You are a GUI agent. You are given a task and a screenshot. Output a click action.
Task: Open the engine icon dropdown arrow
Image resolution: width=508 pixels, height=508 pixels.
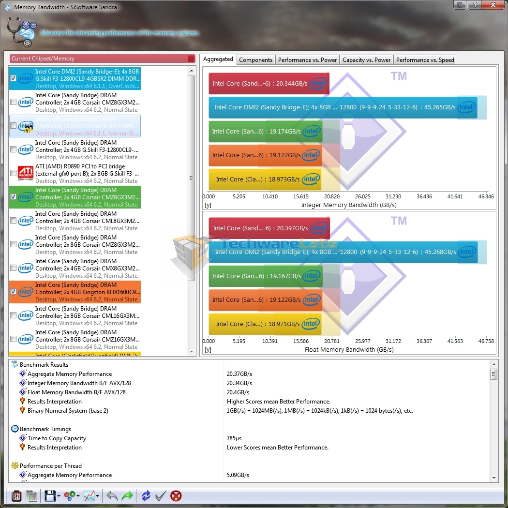coord(78,496)
